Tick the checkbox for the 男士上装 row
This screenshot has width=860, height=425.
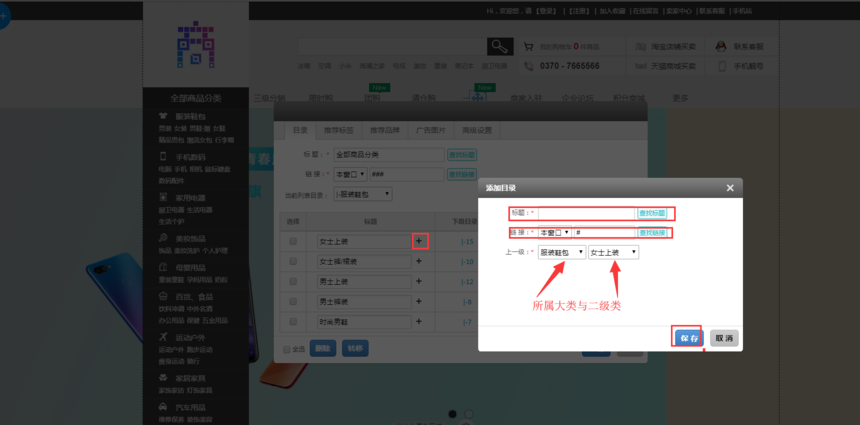pos(293,281)
